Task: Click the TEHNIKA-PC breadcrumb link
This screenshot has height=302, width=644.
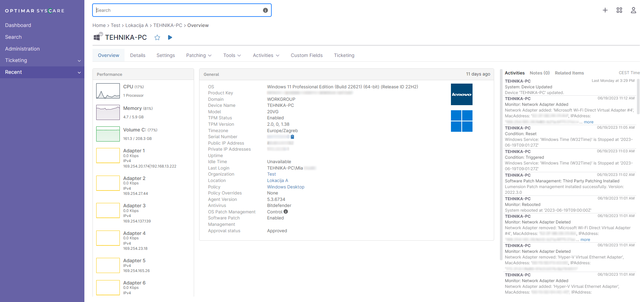Action: pyautogui.click(x=168, y=25)
